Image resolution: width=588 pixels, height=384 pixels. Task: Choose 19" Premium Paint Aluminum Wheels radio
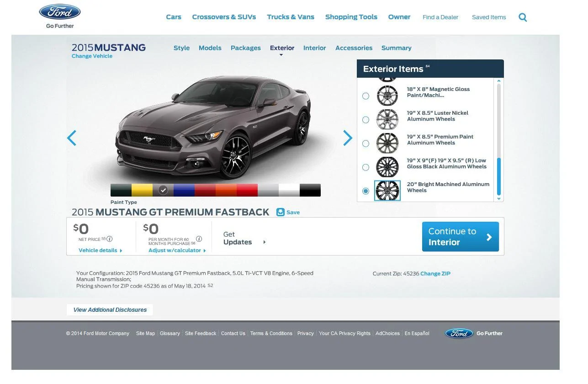click(366, 144)
